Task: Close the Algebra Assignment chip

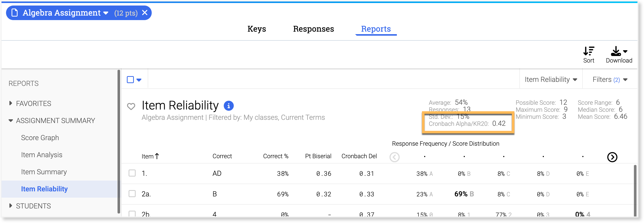Action: tap(145, 13)
